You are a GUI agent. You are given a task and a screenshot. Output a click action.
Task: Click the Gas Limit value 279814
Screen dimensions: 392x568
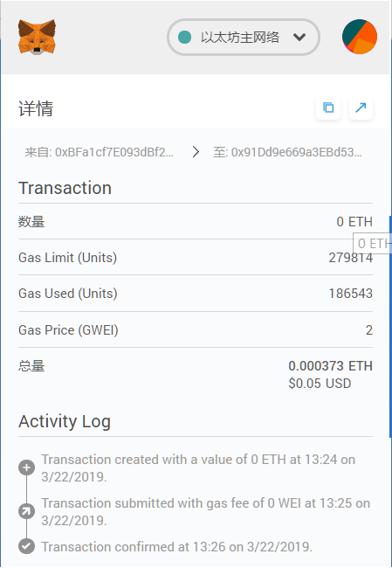(x=350, y=258)
